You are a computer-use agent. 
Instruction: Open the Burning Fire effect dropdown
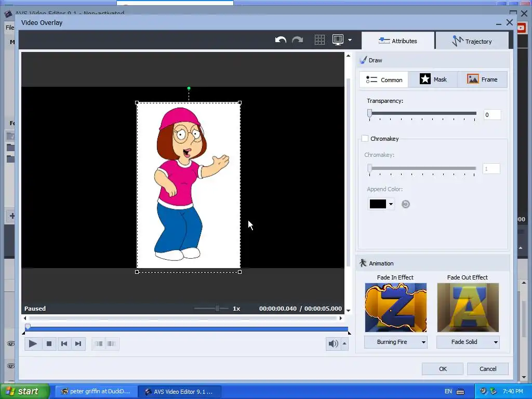[x=395, y=342]
